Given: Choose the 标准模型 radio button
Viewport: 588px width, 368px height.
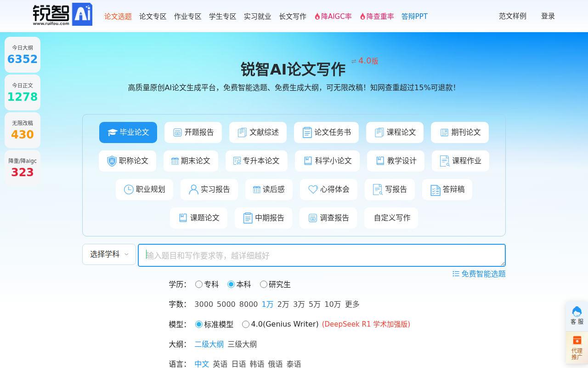Looking at the screenshot, I should (199, 324).
